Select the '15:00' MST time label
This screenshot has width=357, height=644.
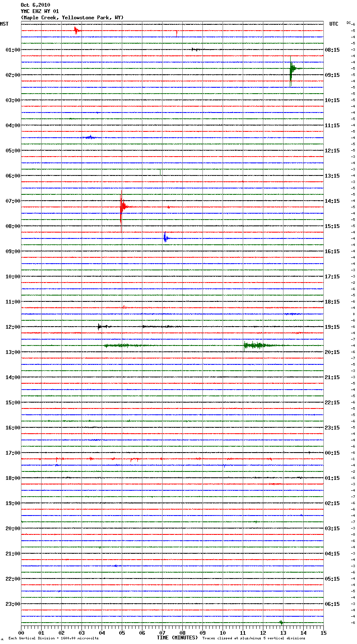[13, 402]
